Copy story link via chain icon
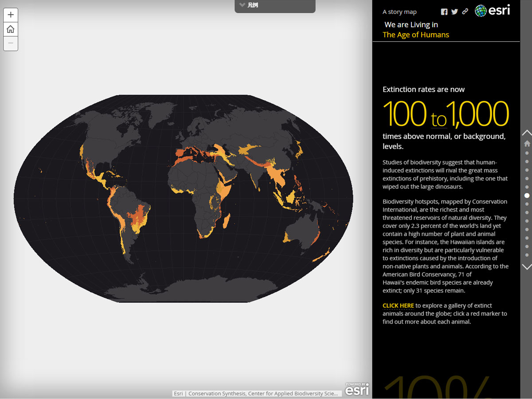 (x=465, y=12)
